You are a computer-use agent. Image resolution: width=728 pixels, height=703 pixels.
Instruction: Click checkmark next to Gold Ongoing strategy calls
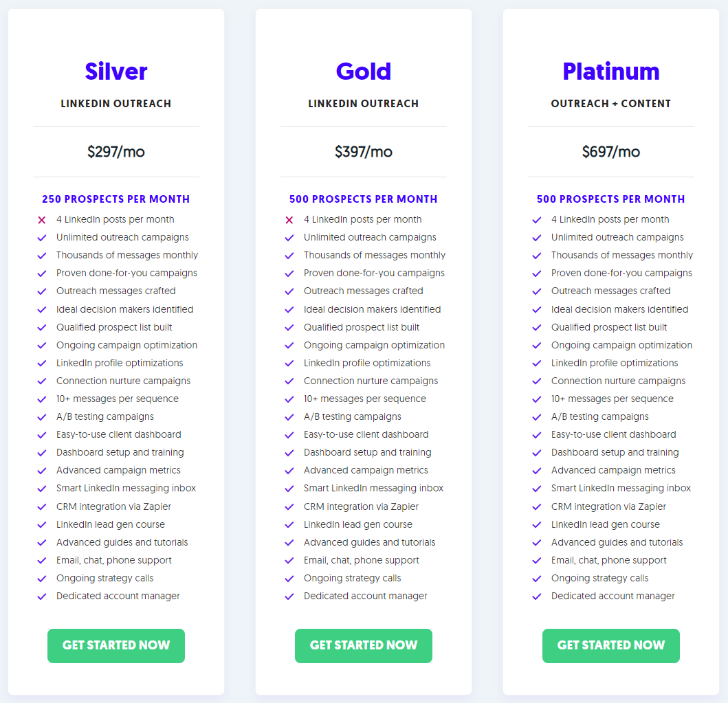point(289,579)
